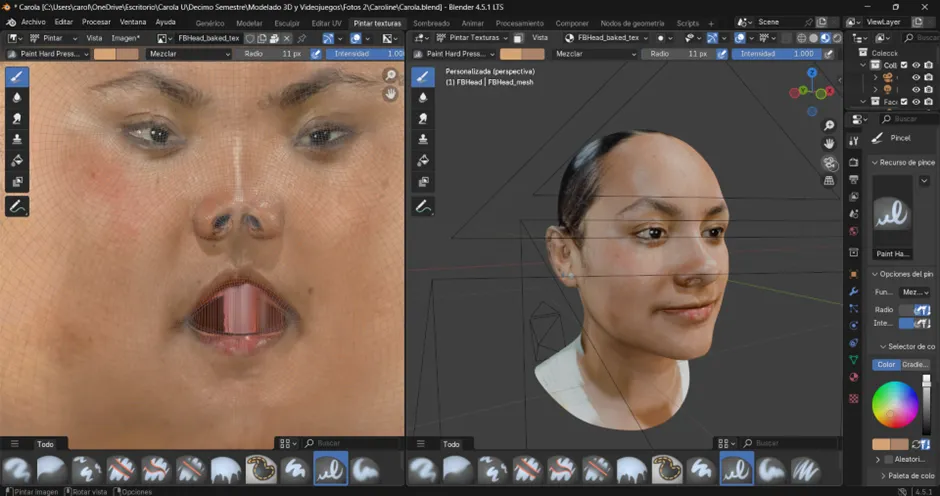Hide the Face collection with eye icon
The image size is (940, 496).
click(x=916, y=102)
